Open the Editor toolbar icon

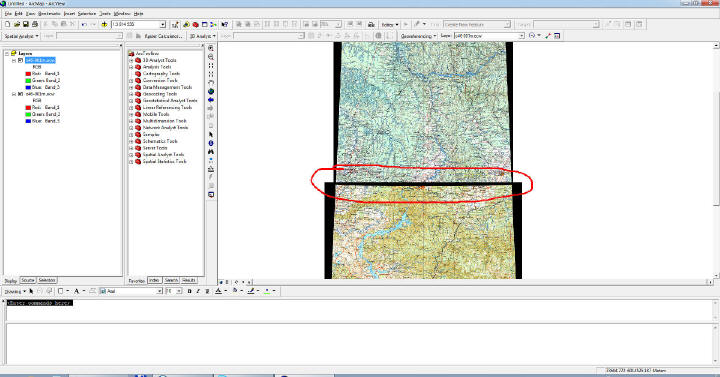(x=175, y=24)
